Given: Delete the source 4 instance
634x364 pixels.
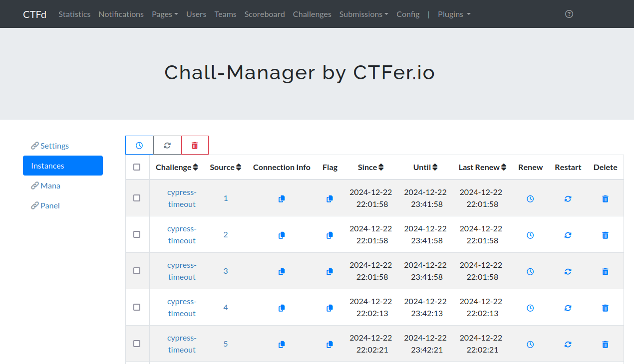Looking at the screenshot, I should tap(605, 308).
